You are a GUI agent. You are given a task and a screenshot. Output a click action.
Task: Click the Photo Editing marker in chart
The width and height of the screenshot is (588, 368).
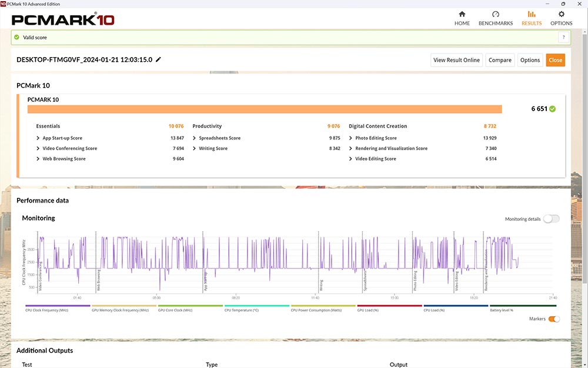point(416,281)
